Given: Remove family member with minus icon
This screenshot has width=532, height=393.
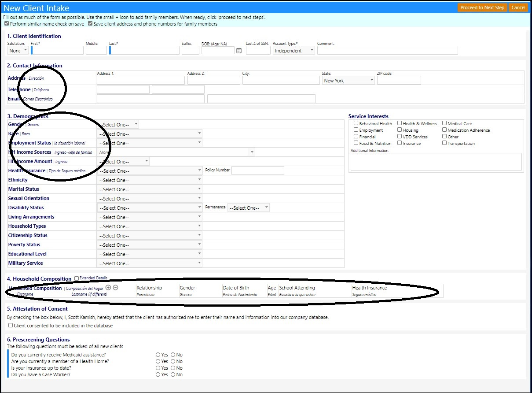Looking at the screenshot, I should click(x=115, y=288).
